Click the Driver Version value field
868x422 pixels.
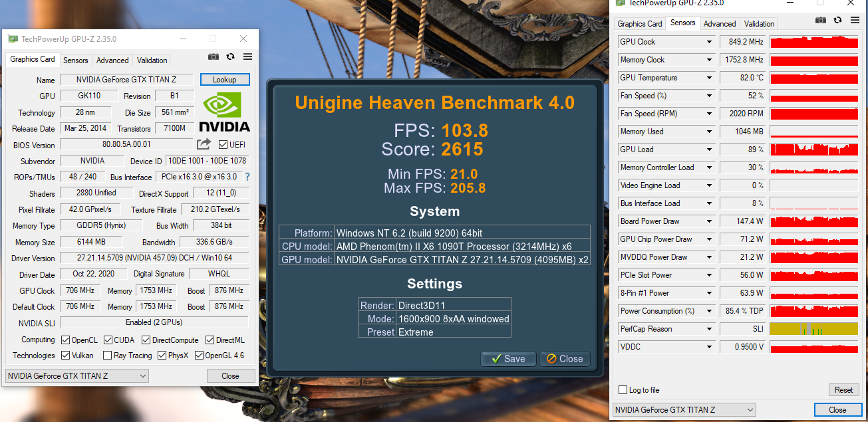coord(154,258)
